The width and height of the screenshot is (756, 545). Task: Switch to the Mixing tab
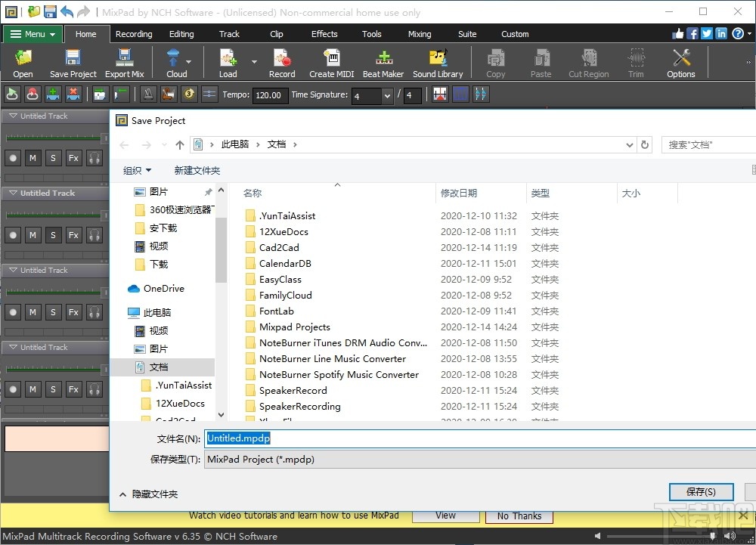click(x=420, y=34)
